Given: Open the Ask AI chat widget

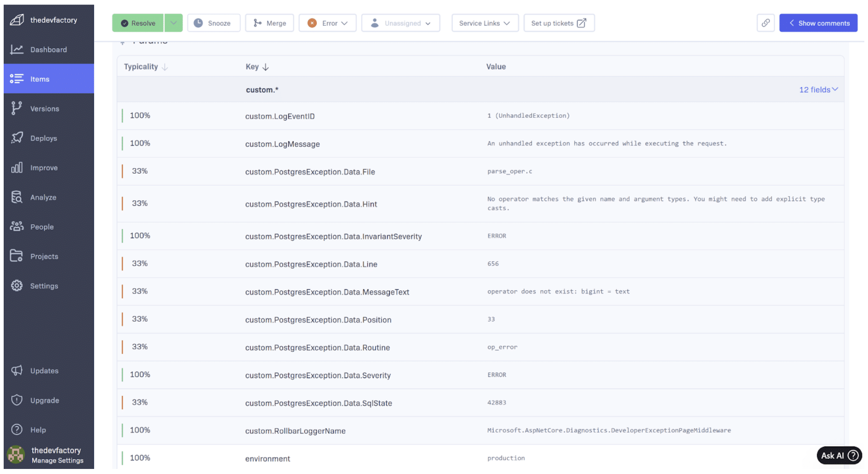Looking at the screenshot, I should point(838,455).
